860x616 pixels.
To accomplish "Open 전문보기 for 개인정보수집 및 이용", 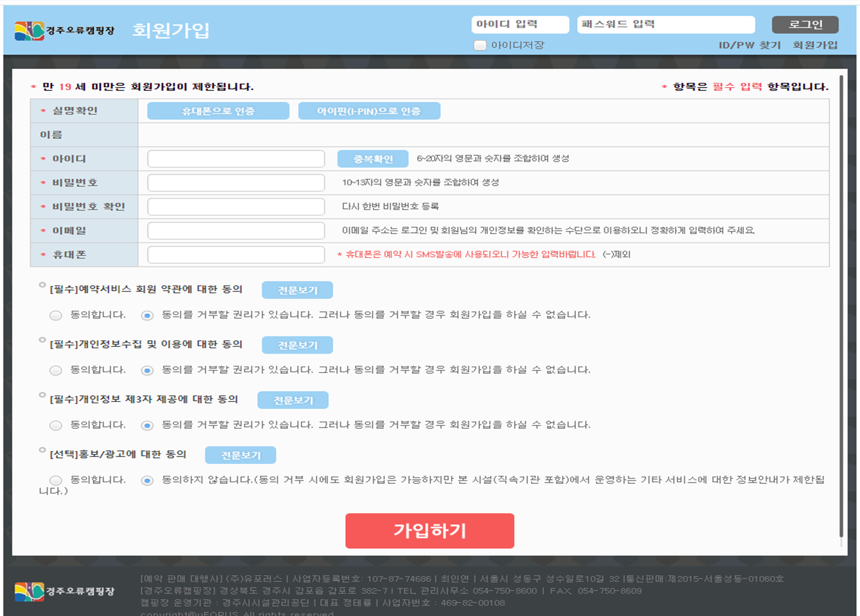I will click(297, 345).
